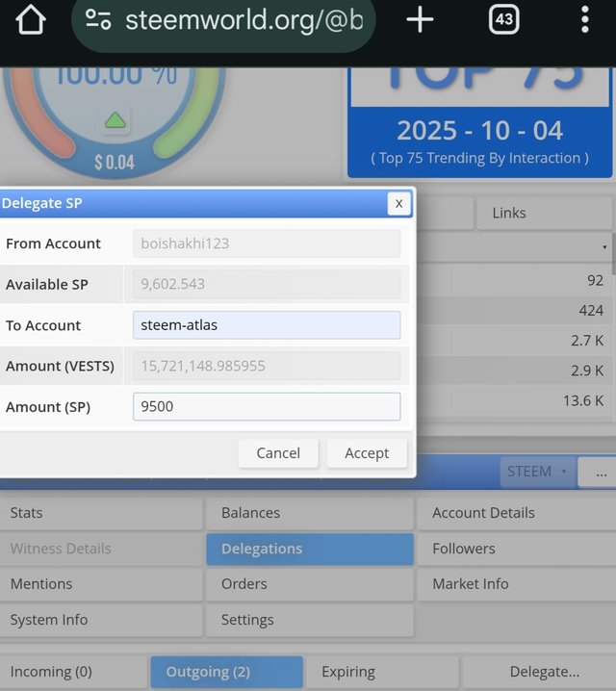Click the Top 75 Trending banner date
The width and height of the screenshot is (616, 691).
(480, 131)
